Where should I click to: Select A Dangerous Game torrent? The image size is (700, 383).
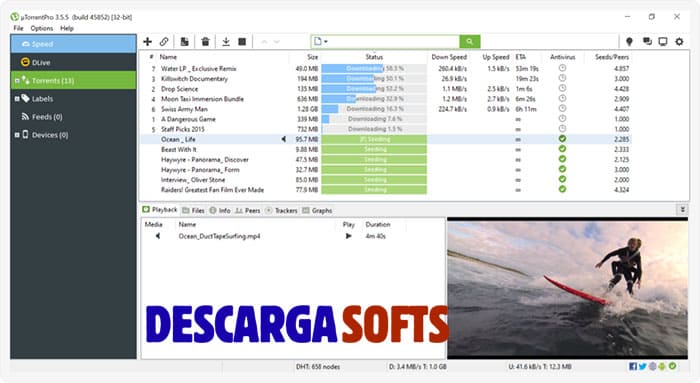188,119
